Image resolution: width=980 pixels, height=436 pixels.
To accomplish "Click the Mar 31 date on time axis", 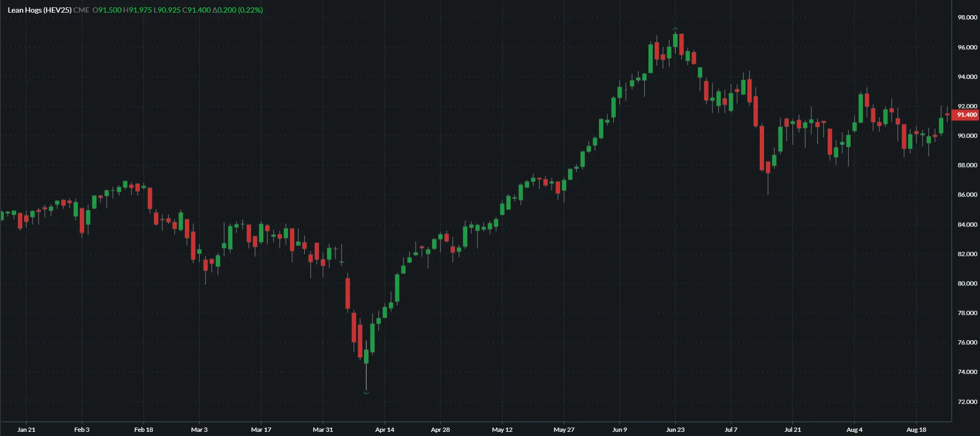I will coord(323,430).
